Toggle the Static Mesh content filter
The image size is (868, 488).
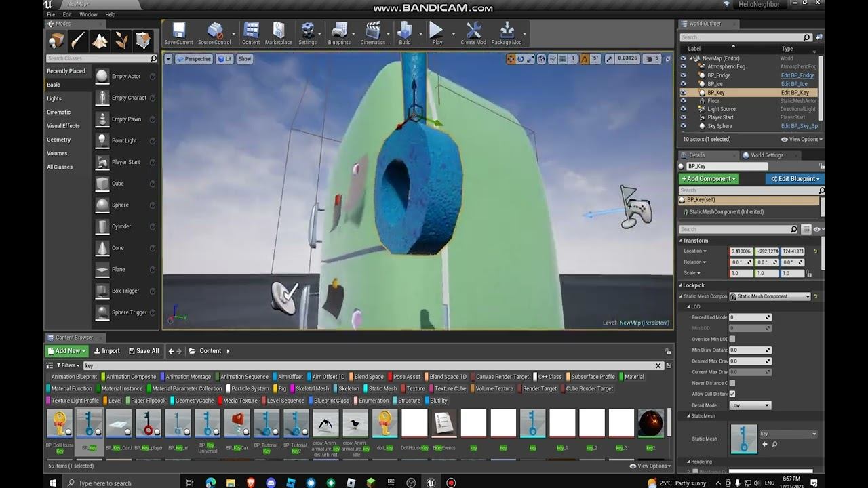click(382, 388)
